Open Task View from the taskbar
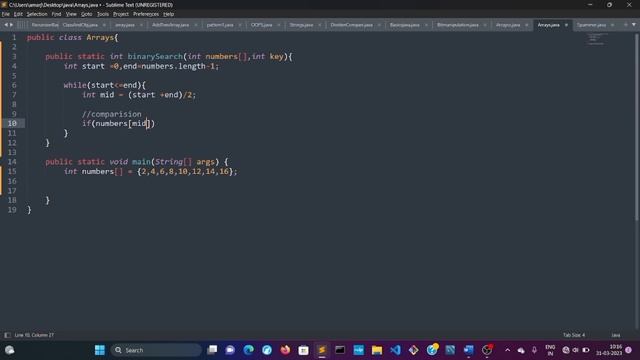640x360 pixels. point(212,350)
